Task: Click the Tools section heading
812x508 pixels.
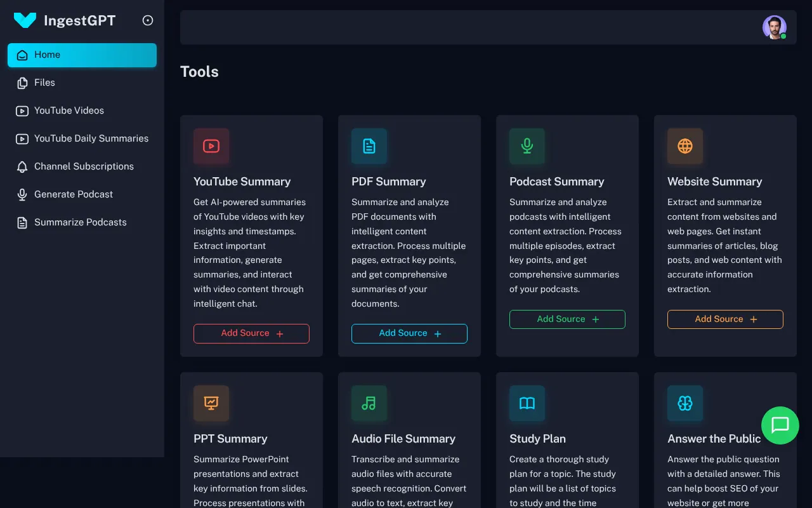Action: (199, 72)
